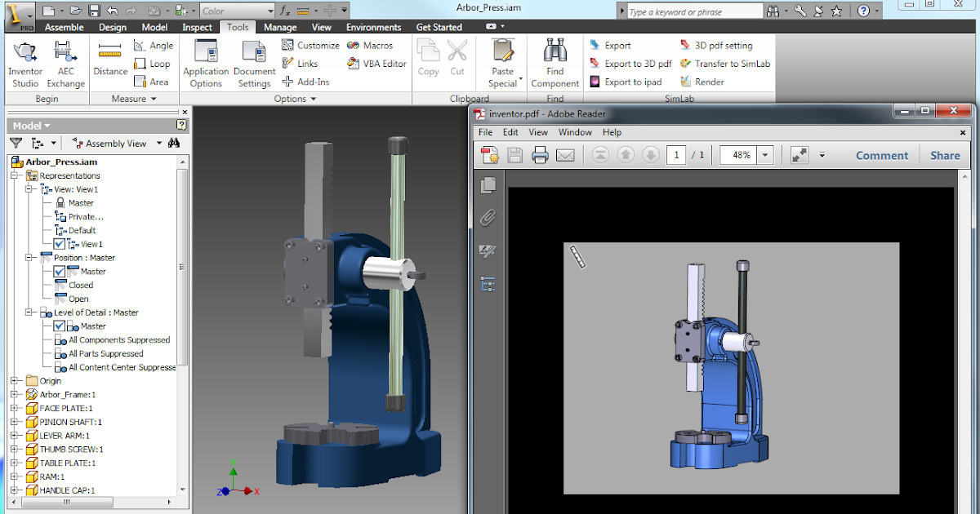Open Document Settings

pyautogui.click(x=254, y=64)
